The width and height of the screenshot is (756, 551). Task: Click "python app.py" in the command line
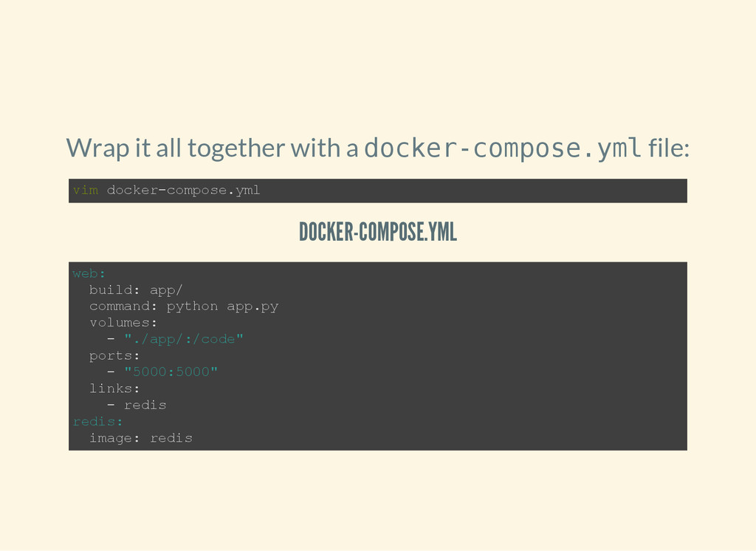coord(222,306)
